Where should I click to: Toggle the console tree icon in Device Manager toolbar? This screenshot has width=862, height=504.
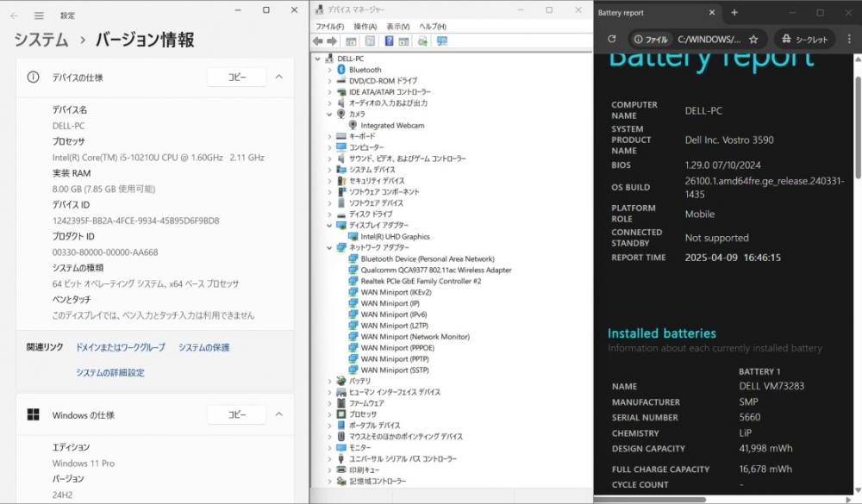coord(352,41)
